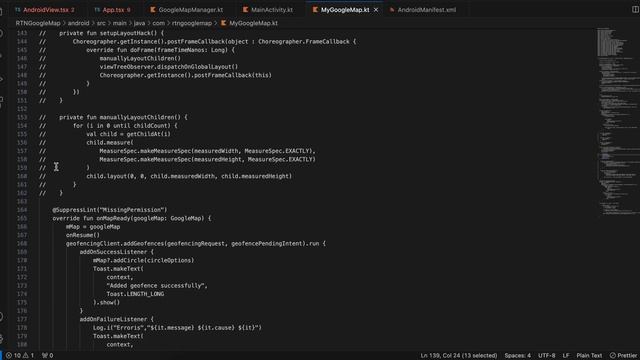640x360 pixels.
Task: Click Log.i("Erroris" line 178
Action: 177,328
